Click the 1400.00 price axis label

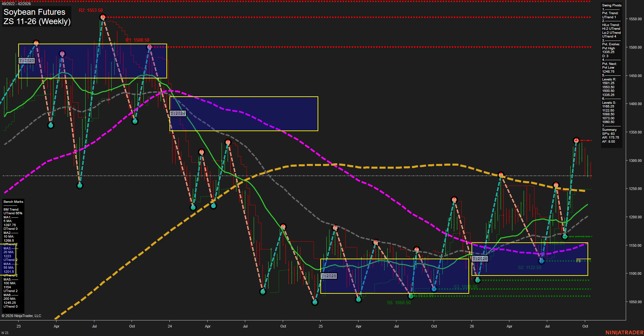pos(635,104)
